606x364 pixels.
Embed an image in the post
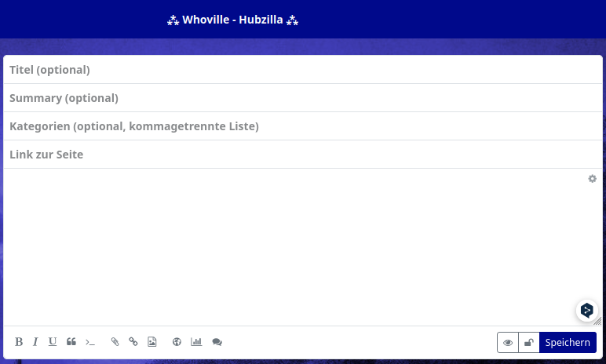pyautogui.click(x=152, y=342)
